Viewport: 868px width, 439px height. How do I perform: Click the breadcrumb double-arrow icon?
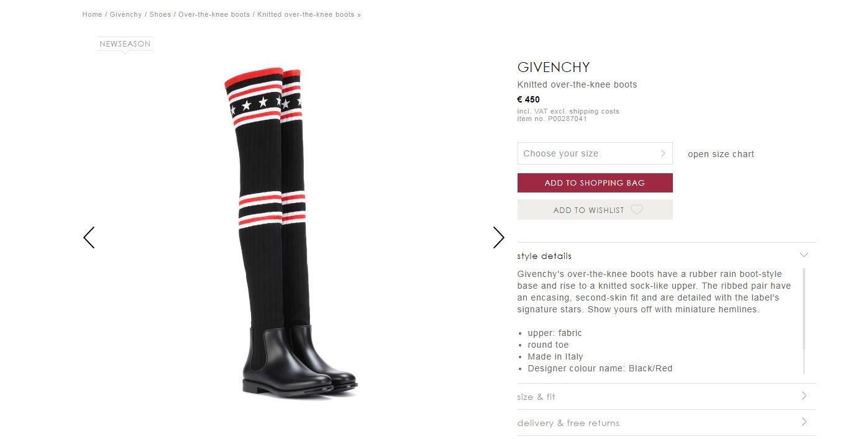click(359, 15)
